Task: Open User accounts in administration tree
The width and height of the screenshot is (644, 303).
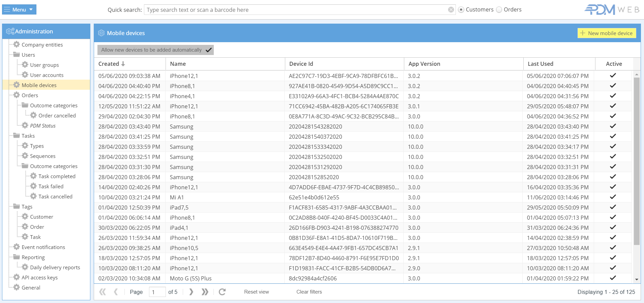Action: tap(47, 75)
